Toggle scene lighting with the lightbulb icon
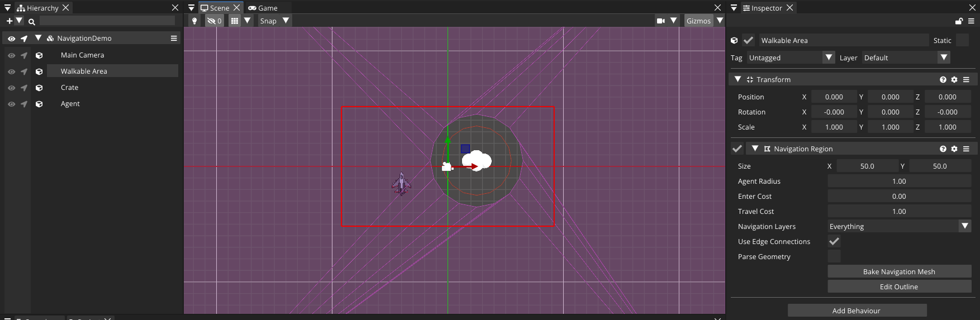The width and height of the screenshot is (980, 320). 194,21
